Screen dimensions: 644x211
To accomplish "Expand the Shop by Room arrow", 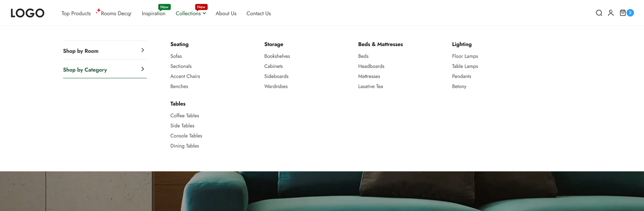I will pyautogui.click(x=143, y=50).
